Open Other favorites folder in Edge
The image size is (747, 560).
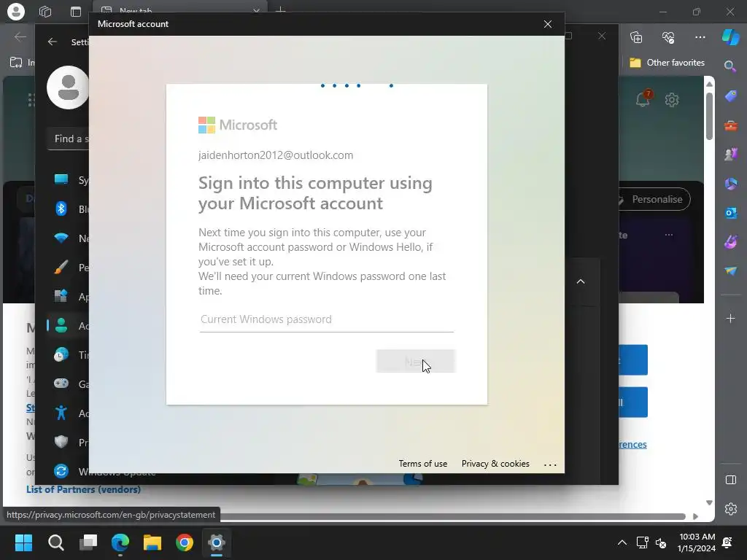pyautogui.click(x=667, y=63)
